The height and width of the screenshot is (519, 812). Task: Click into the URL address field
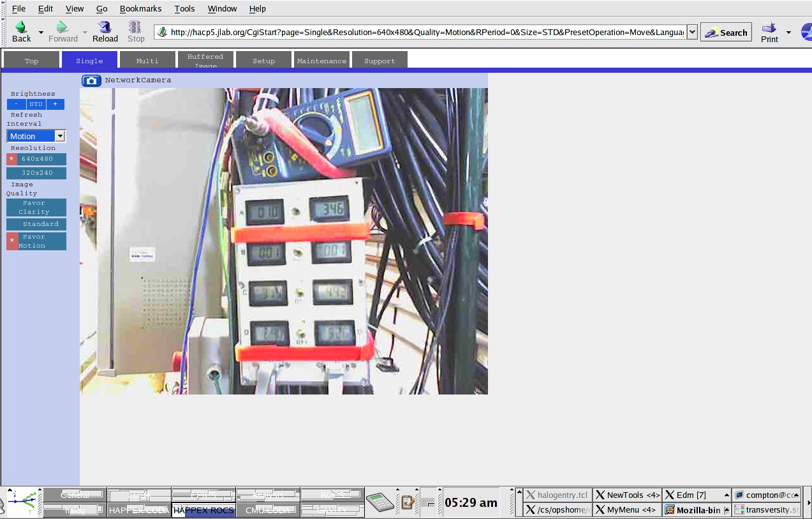click(427, 32)
